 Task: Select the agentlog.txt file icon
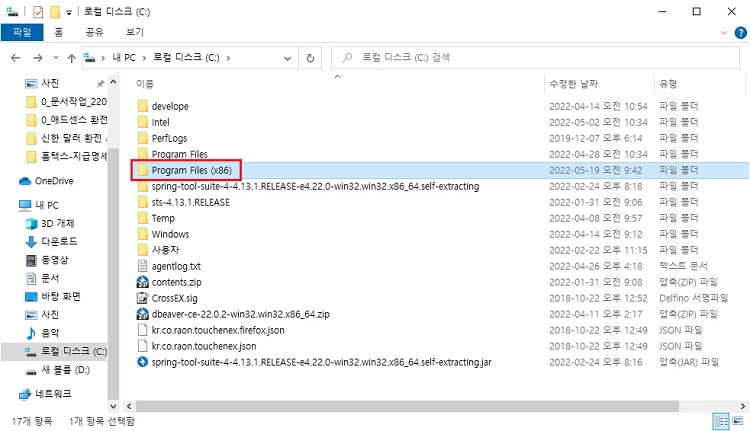[143, 266]
